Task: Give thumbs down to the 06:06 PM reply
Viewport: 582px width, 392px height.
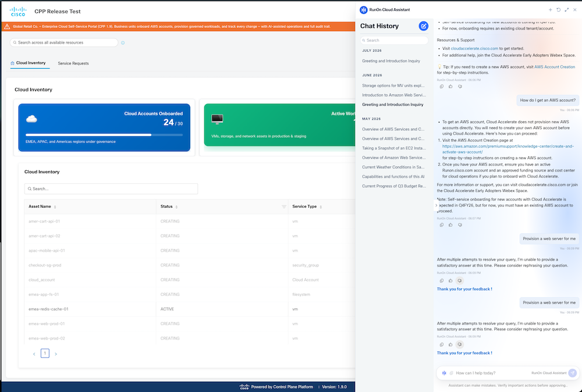Action: point(460,87)
